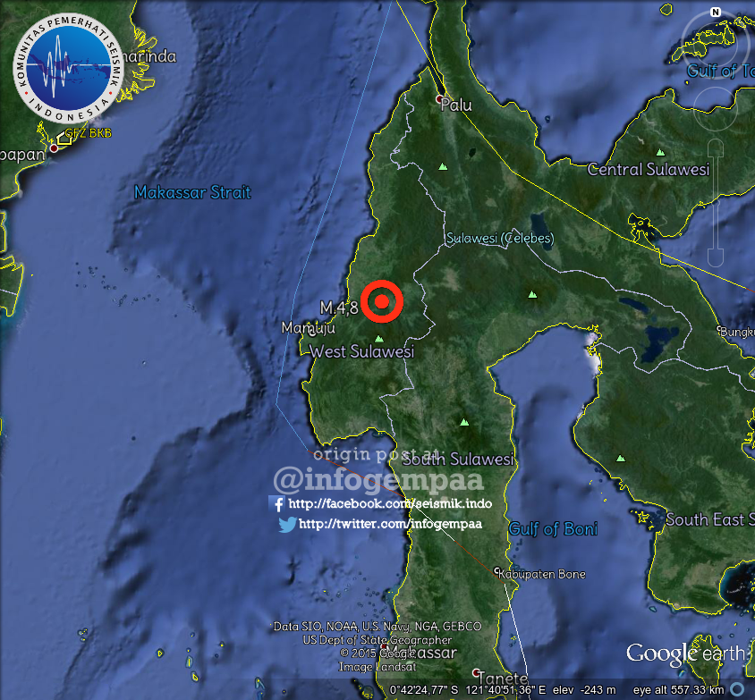Click the North compass button
Screen dimensions: 755x700
(713, 13)
